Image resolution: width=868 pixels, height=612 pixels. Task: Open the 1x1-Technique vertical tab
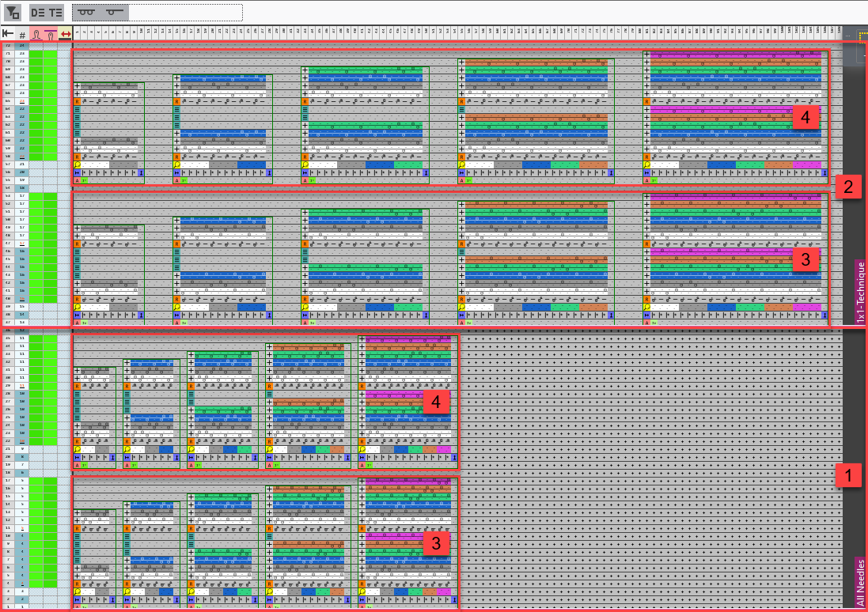[x=861, y=291]
